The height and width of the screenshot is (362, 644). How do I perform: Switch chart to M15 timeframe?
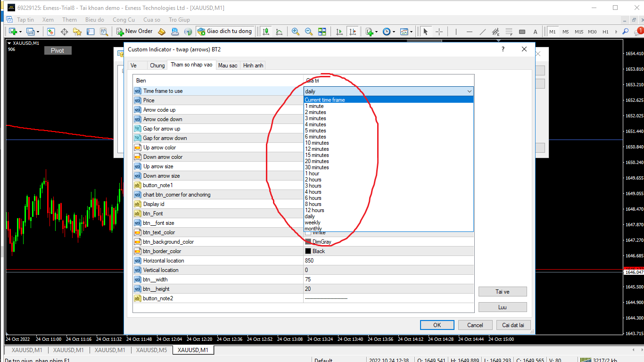[579, 32]
